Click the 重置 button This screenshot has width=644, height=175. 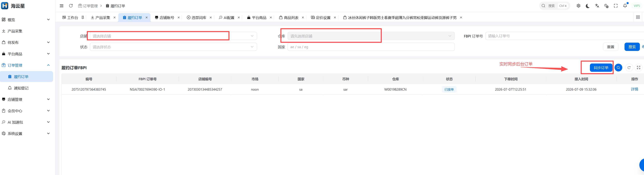pos(611,47)
